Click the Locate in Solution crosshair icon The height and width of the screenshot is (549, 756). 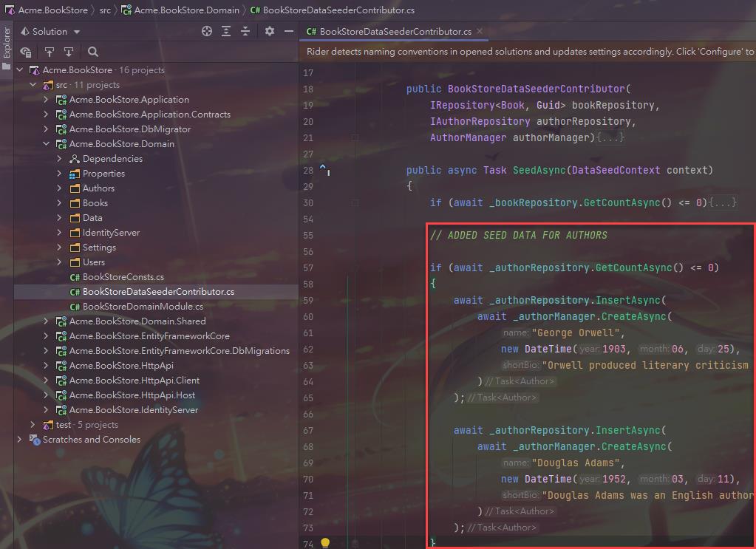207,31
